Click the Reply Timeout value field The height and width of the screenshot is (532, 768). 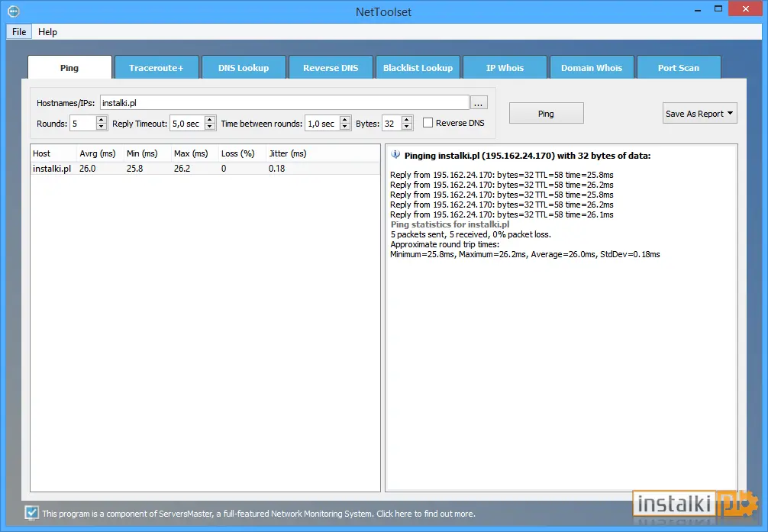coord(187,124)
